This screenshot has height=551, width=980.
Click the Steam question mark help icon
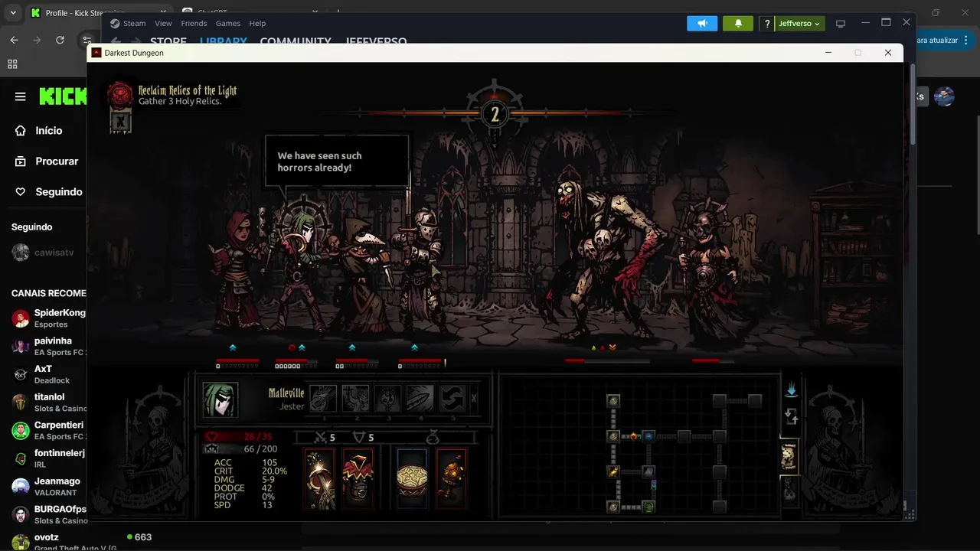(x=767, y=24)
